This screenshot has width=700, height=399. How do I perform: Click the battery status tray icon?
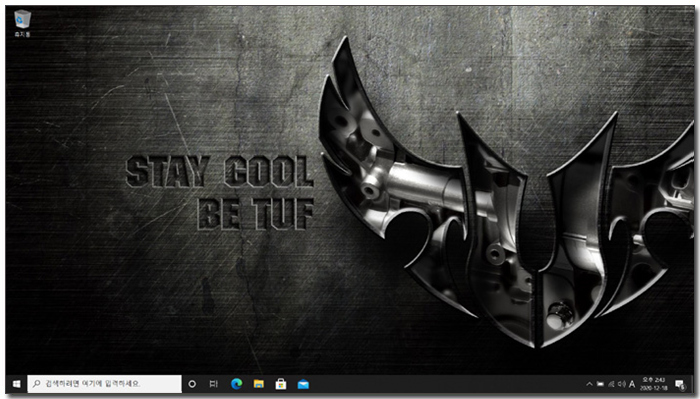600,384
